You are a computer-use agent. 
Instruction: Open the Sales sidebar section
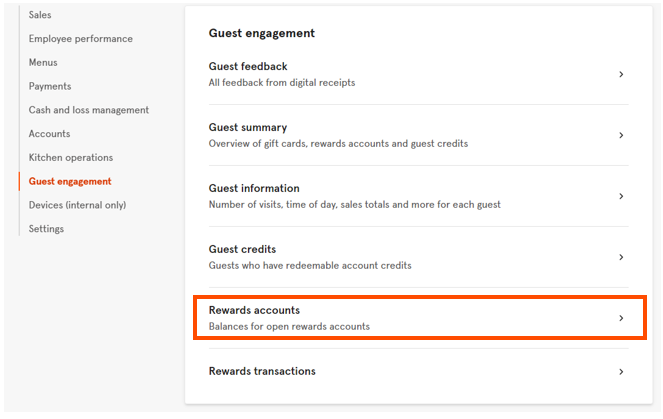click(40, 15)
